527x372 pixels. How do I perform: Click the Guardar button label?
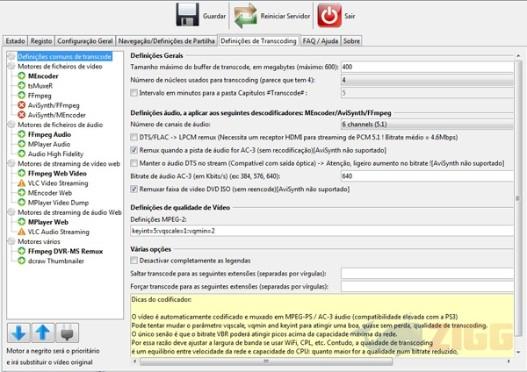coord(214,16)
